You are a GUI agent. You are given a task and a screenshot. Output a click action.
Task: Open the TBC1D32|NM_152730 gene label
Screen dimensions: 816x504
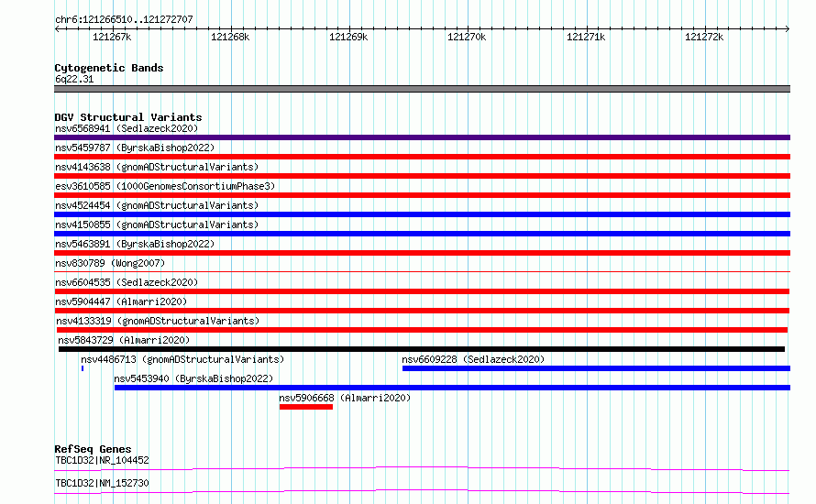coord(102,483)
